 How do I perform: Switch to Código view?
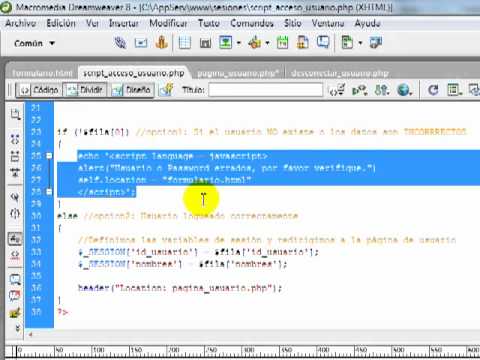39,90
